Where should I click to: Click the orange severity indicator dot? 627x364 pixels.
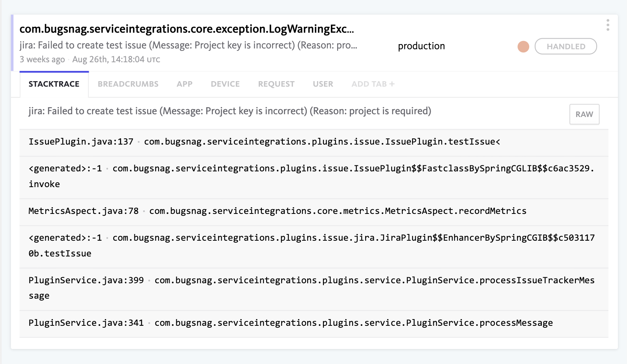click(x=523, y=46)
